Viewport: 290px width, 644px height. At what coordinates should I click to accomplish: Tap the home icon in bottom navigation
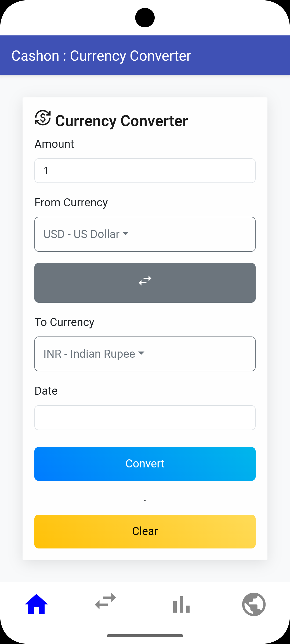36,604
